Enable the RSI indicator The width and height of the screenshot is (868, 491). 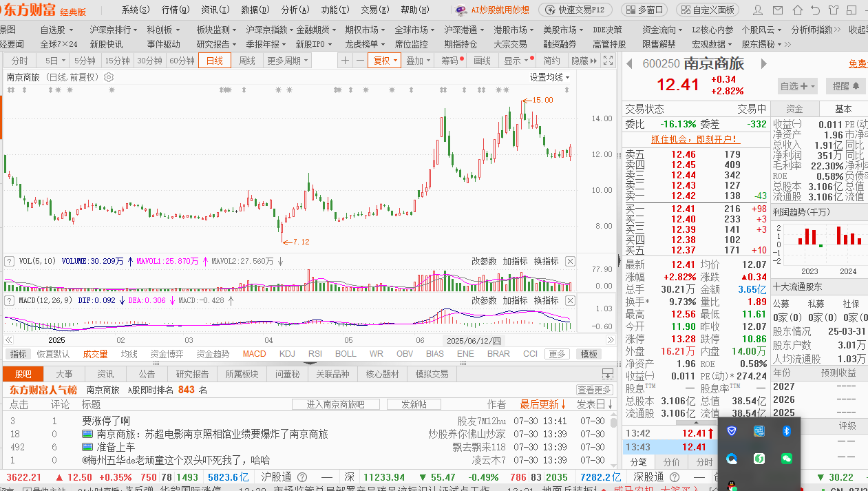(x=315, y=354)
